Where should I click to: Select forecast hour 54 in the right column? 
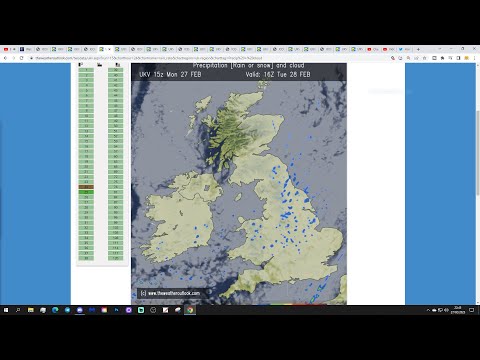[116, 146]
